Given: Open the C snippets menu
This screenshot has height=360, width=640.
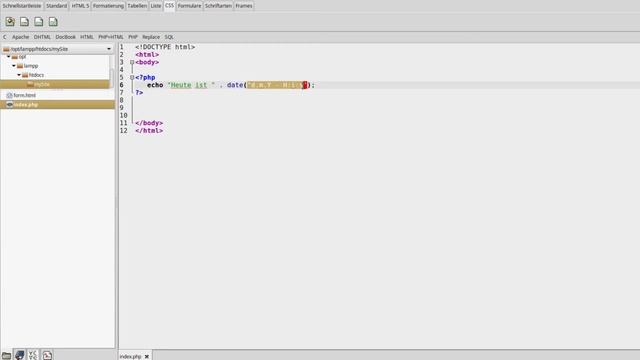Looking at the screenshot, I should click(5, 37).
